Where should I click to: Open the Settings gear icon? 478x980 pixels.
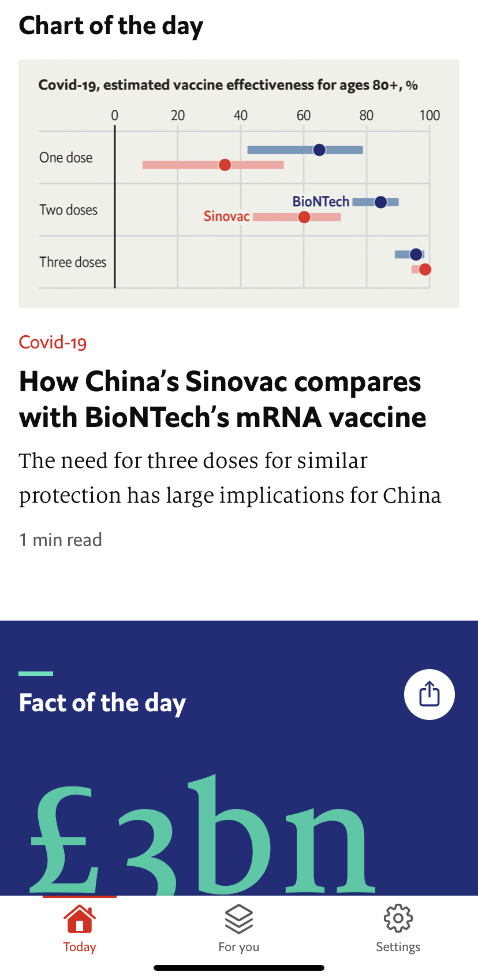click(x=398, y=919)
